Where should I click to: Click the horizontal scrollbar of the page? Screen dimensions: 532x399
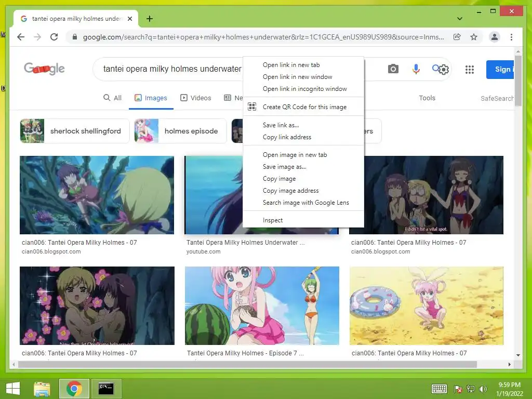(x=247, y=364)
